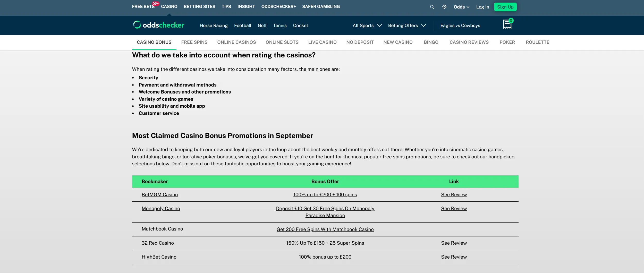The height and width of the screenshot is (273, 644).
Task: Select the Casino Bonus tab
Action: pyautogui.click(x=154, y=42)
